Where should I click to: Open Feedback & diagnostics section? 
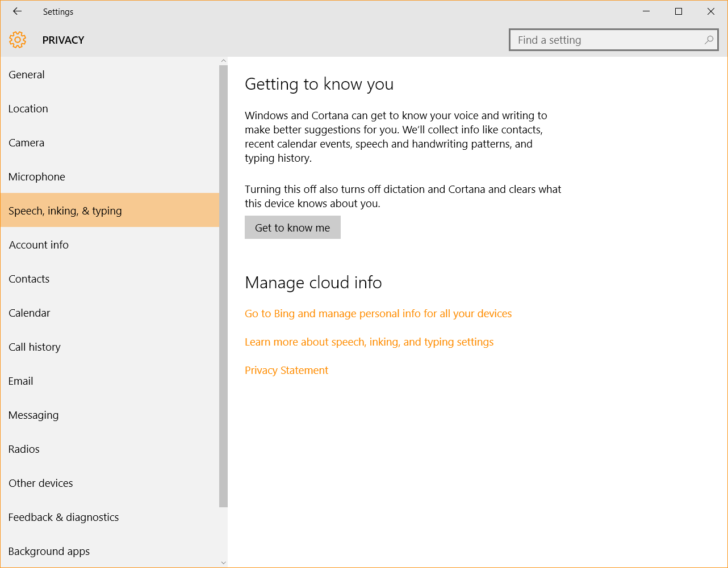(x=110, y=517)
